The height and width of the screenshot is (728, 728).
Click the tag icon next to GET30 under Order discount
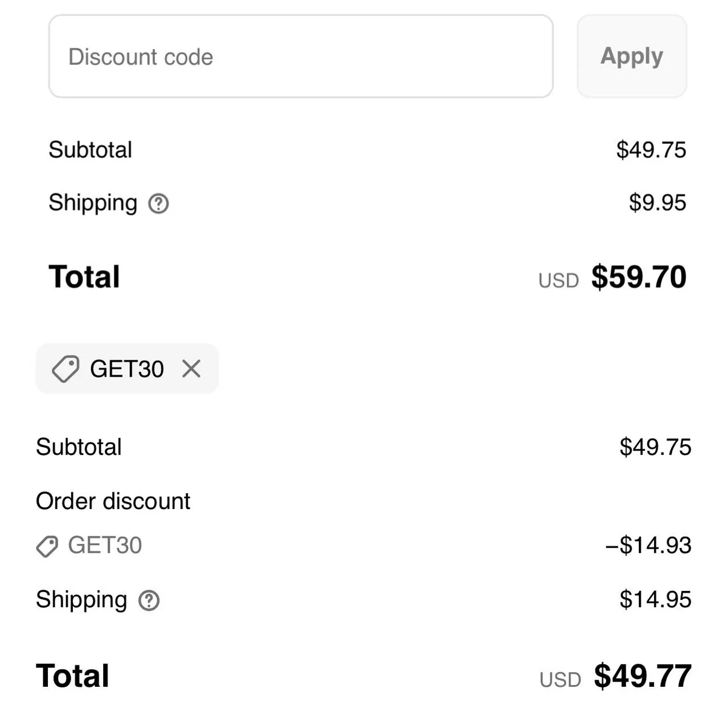tap(48, 547)
